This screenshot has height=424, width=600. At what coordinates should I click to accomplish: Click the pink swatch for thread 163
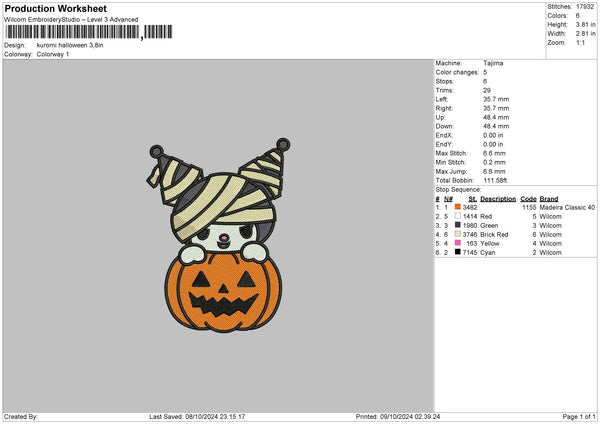coord(458,243)
